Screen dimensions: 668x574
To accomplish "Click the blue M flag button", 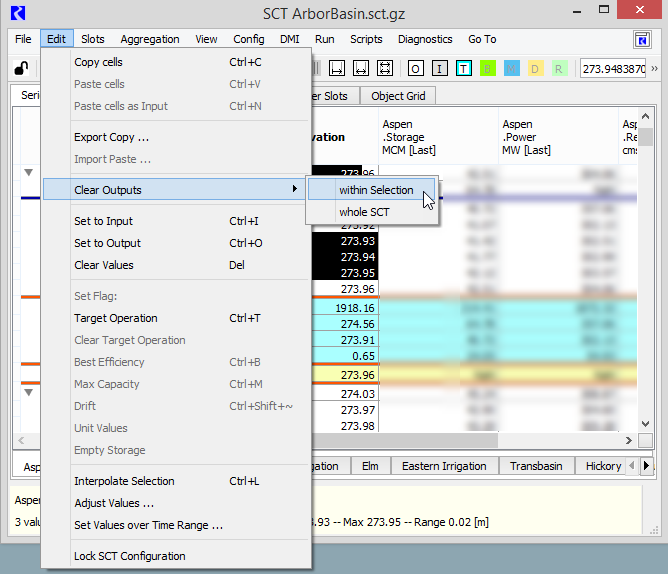I will 511,68.
